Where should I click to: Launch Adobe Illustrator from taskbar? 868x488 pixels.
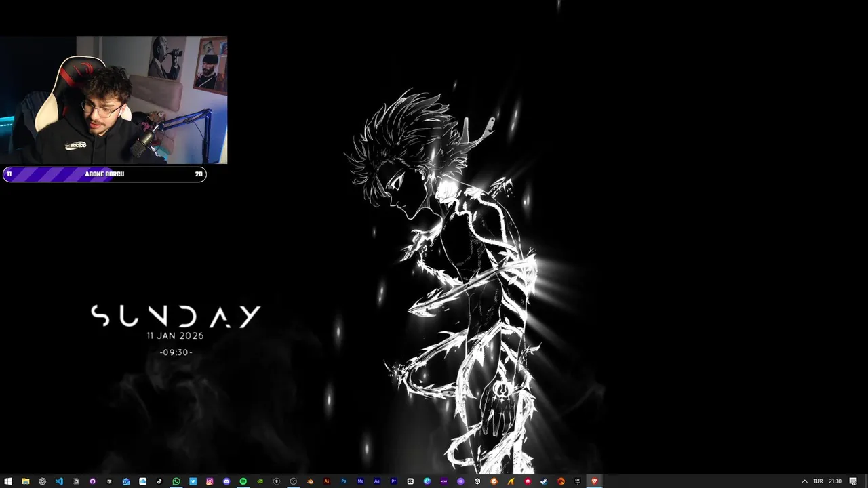coord(327,481)
